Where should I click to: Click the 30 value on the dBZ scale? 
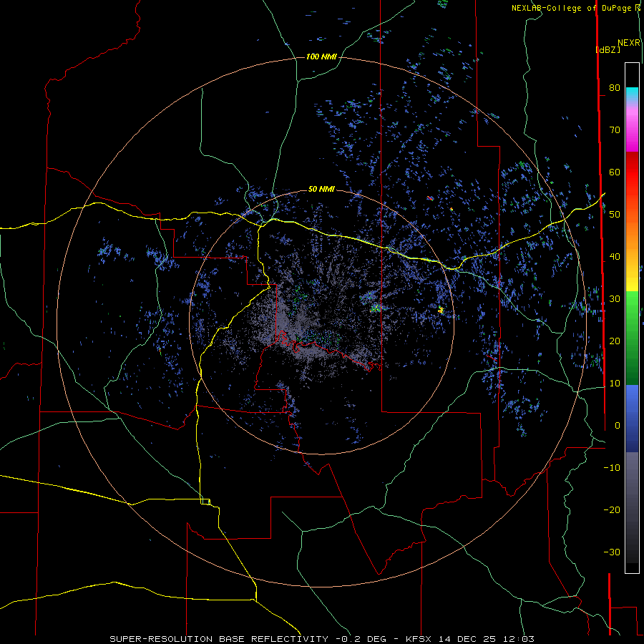pos(615,299)
